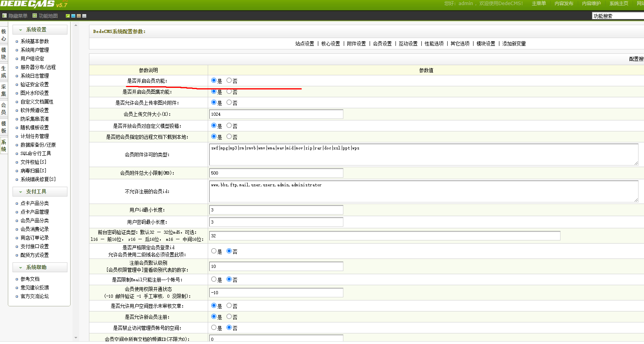Click the 隐藏菜单 hide-menu icon
The height and width of the screenshot is (344, 644).
tap(5, 16)
